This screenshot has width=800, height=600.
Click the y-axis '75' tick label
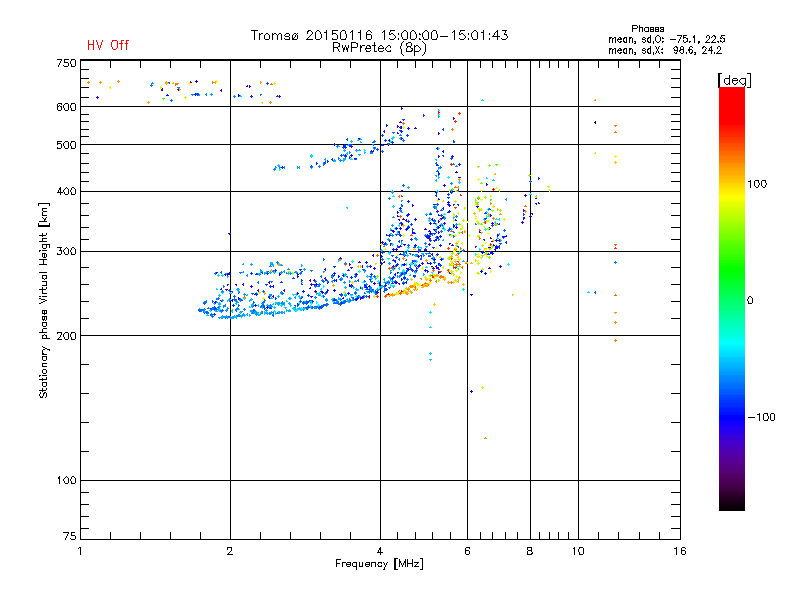point(70,536)
